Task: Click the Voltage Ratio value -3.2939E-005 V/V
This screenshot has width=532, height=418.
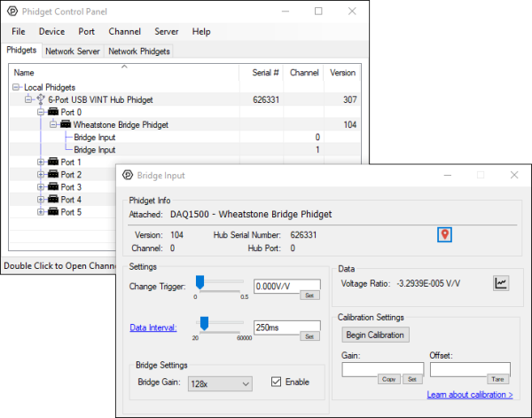Action: pyautogui.click(x=428, y=283)
